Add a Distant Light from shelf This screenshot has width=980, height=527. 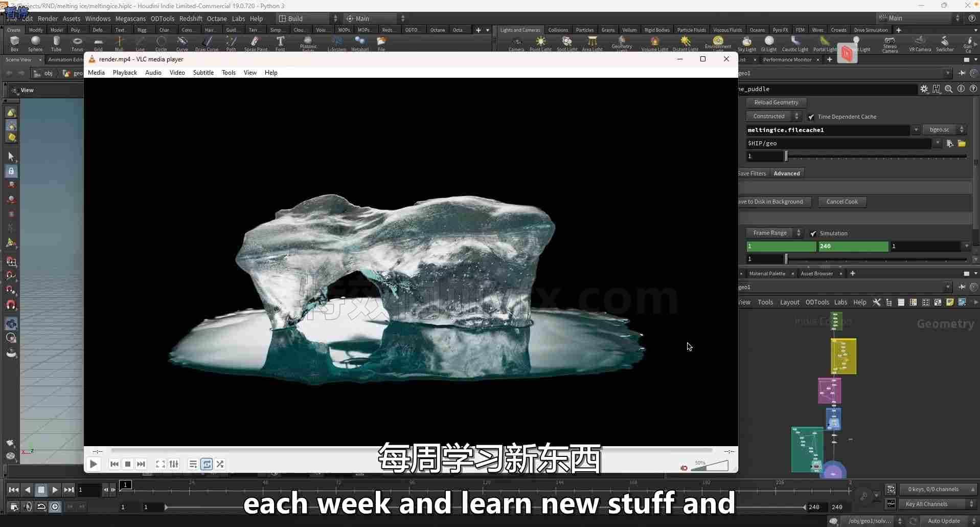(x=686, y=43)
